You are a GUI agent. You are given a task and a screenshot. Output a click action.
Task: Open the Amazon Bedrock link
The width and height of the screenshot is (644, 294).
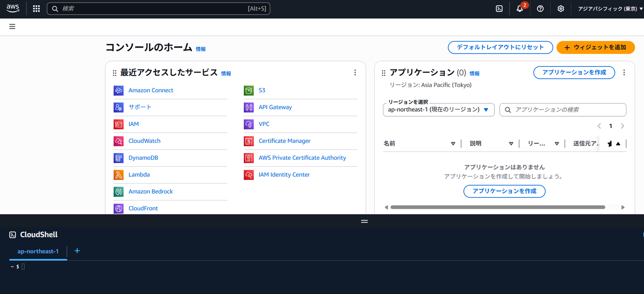click(151, 192)
